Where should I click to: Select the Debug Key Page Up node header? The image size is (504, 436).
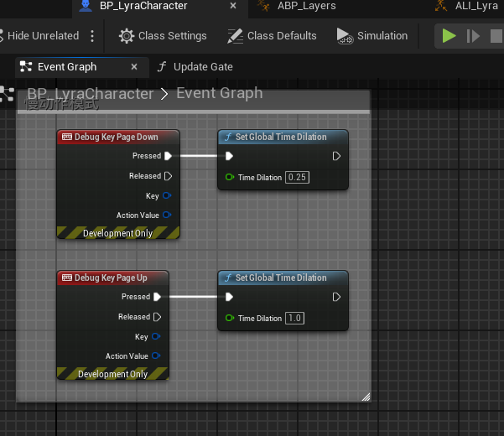pyautogui.click(x=113, y=278)
